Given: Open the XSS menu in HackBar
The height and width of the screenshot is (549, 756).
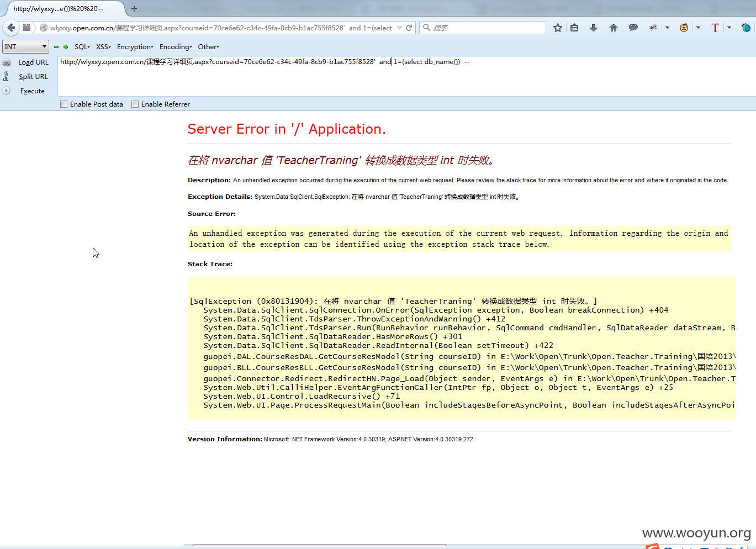Looking at the screenshot, I should click(x=103, y=47).
